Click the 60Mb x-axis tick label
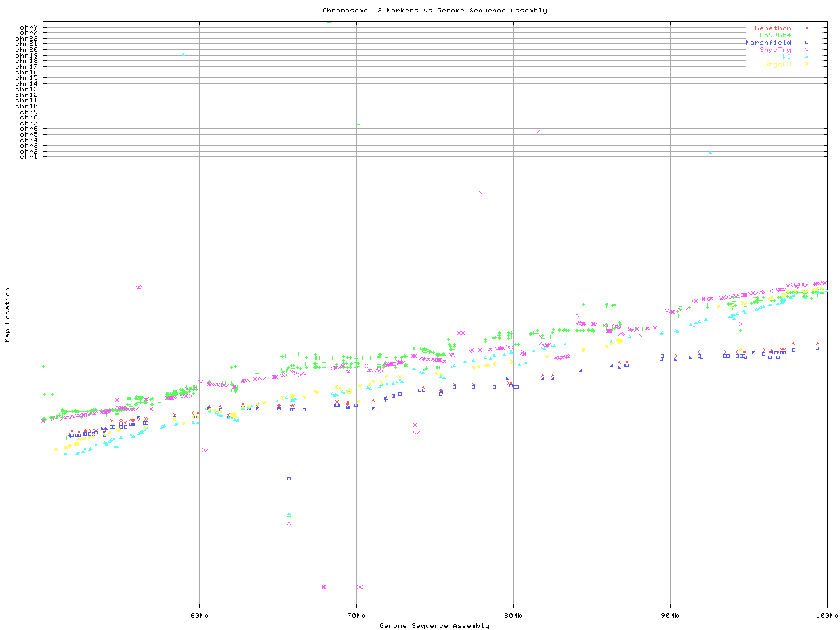840x630 pixels. coord(199,616)
